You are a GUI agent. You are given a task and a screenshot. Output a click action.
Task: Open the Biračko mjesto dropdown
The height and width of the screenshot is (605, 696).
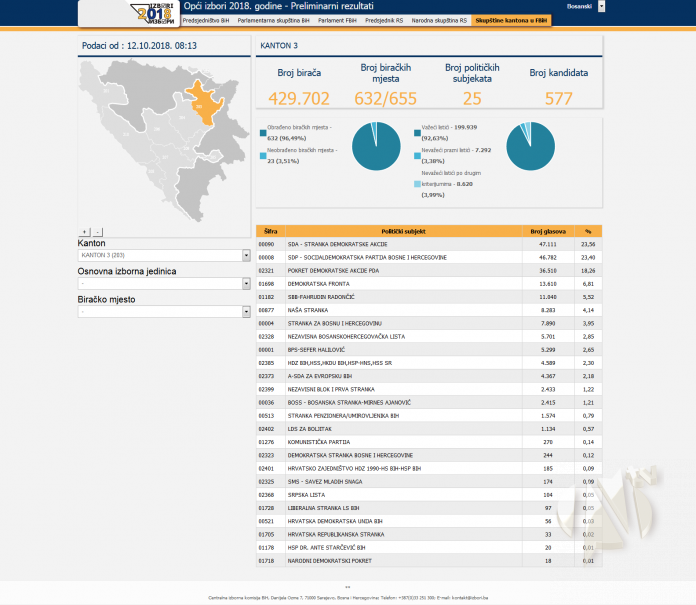point(246,311)
